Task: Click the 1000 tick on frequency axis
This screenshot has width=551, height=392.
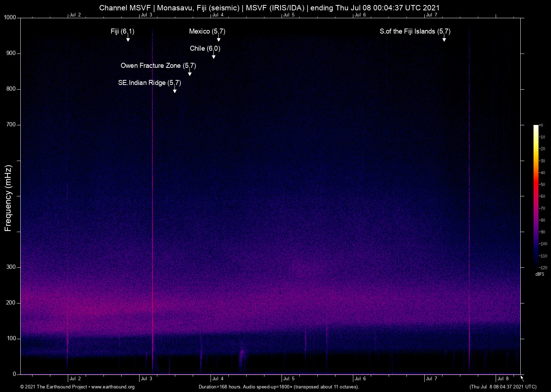Action: (10, 17)
